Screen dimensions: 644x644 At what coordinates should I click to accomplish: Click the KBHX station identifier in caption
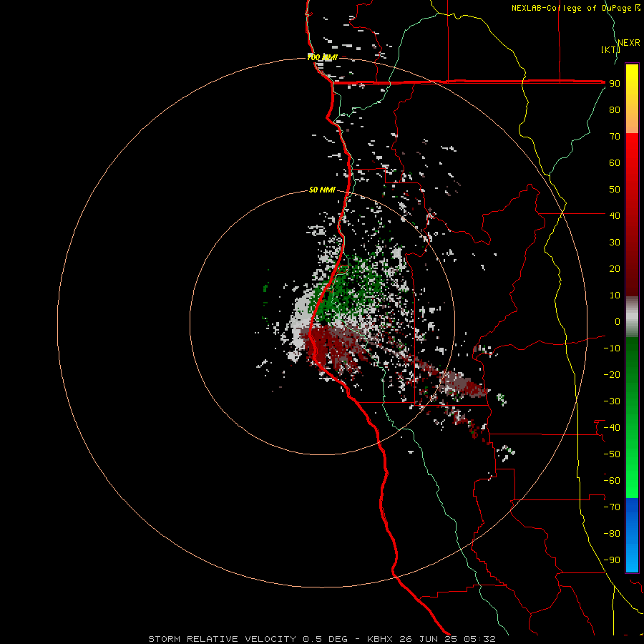[x=380, y=639]
